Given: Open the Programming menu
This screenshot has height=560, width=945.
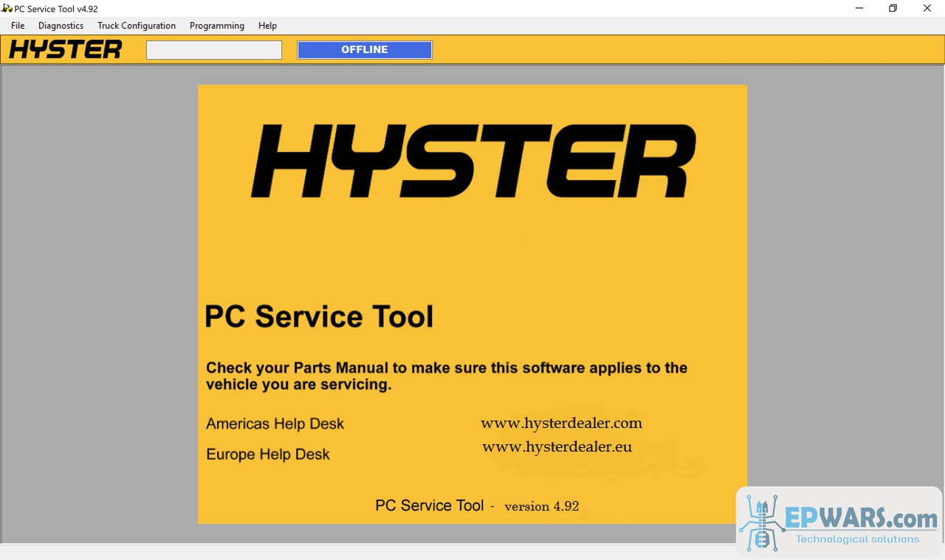Looking at the screenshot, I should [217, 26].
